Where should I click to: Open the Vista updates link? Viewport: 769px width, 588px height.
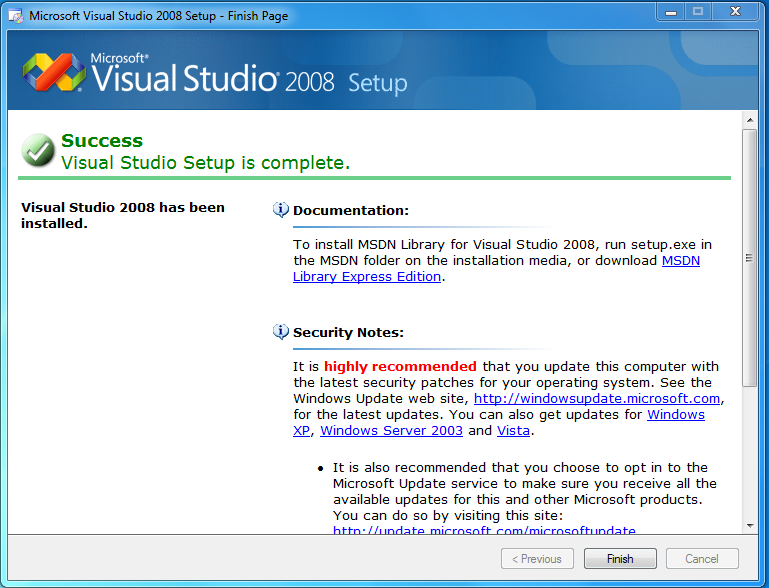513,431
